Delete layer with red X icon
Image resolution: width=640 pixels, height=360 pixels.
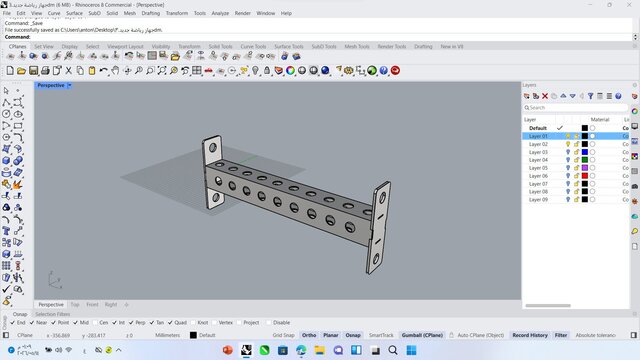coord(545,96)
